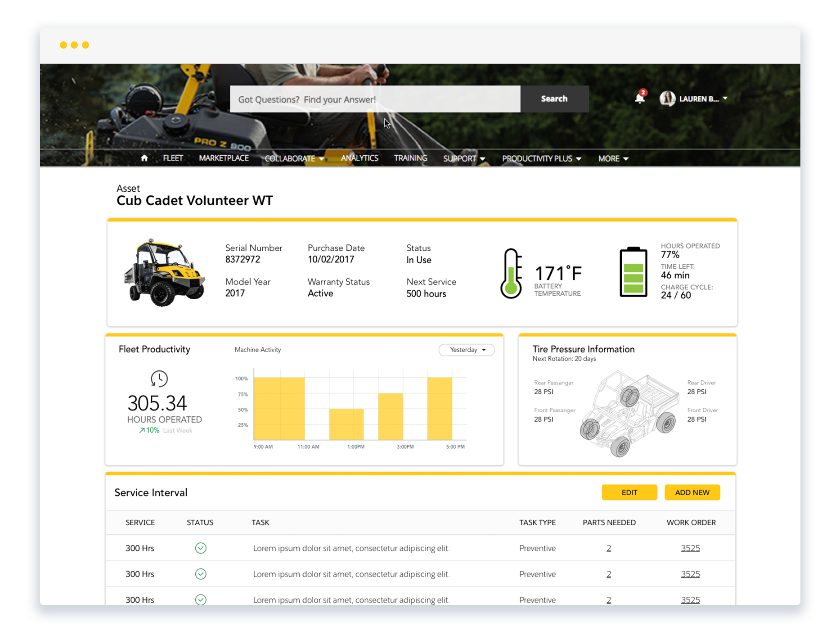Open the Lauren B. user dropdown
The width and height of the screenshot is (840, 640).
703,99
